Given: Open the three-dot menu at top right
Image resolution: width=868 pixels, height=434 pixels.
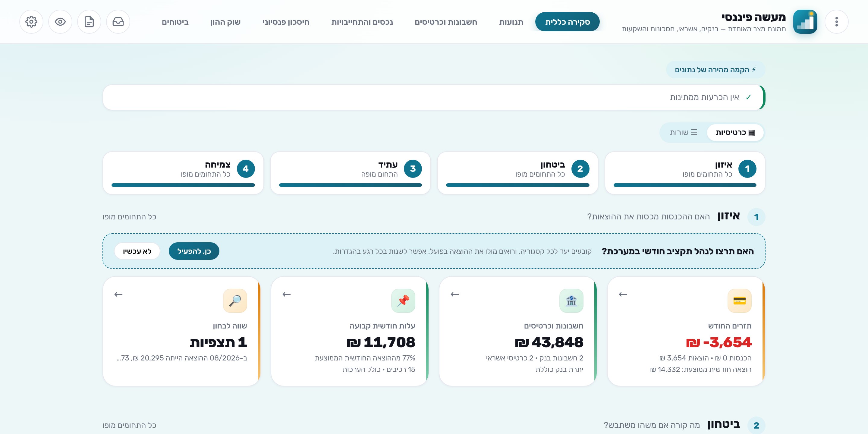Looking at the screenshot, I should [836, 22].
